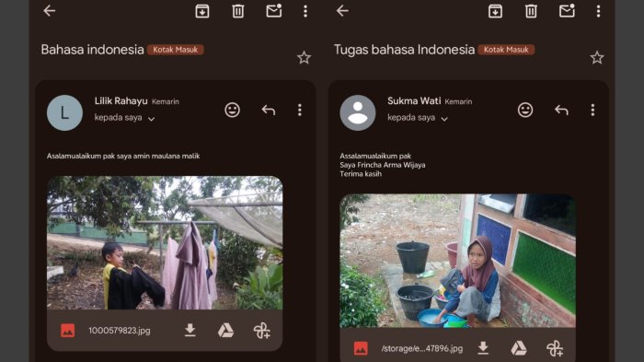Viewport: 644px width, 362px height.
Task: Delete the Tugas bahasa Indonesia email
Action: coord(531,11)
